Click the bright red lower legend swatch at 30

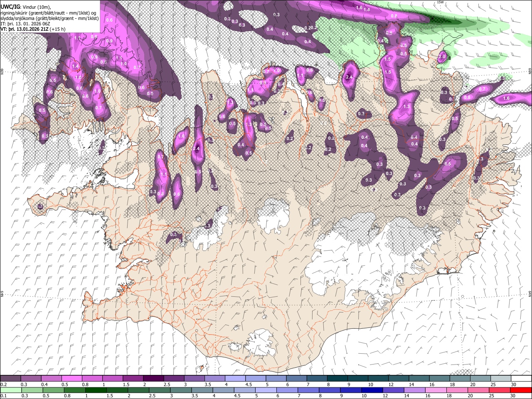tap(521, 390)
